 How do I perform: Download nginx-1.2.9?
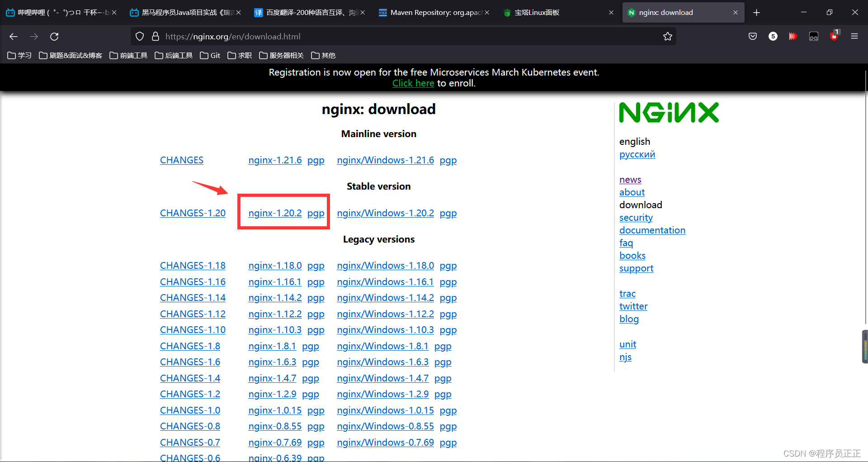click(x=272, y=394)
